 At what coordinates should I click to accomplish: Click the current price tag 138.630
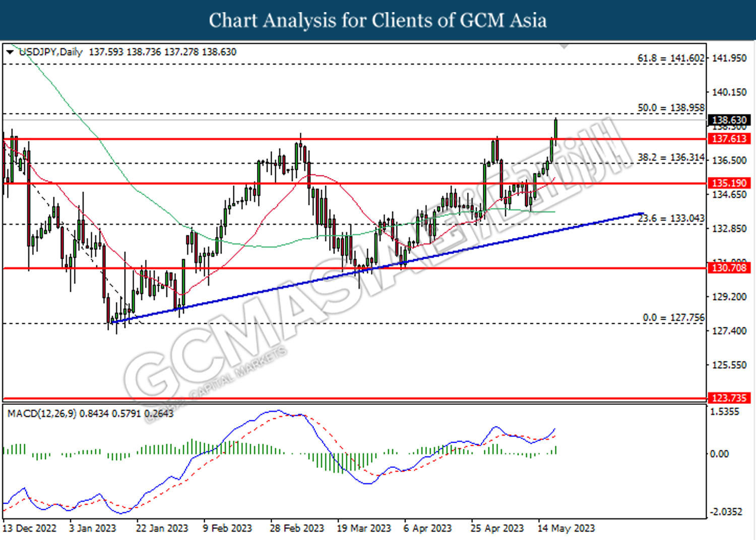coord(729,120)
